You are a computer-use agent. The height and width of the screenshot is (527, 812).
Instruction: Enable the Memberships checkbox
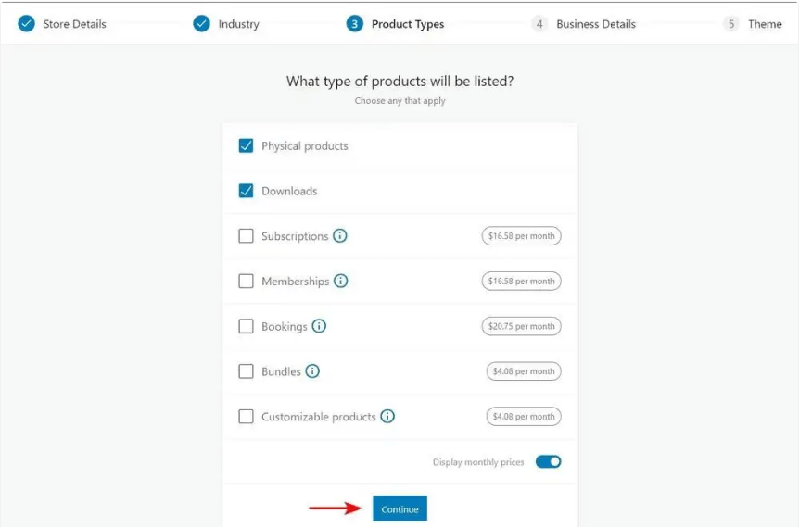point(246,282)
